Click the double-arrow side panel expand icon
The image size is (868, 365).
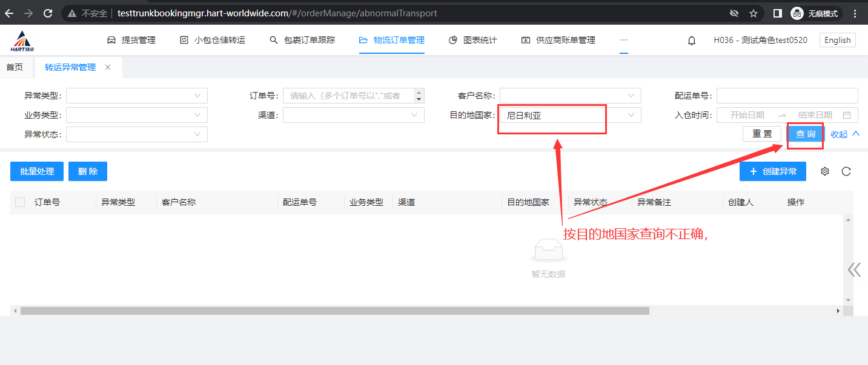tap(854, 269)
